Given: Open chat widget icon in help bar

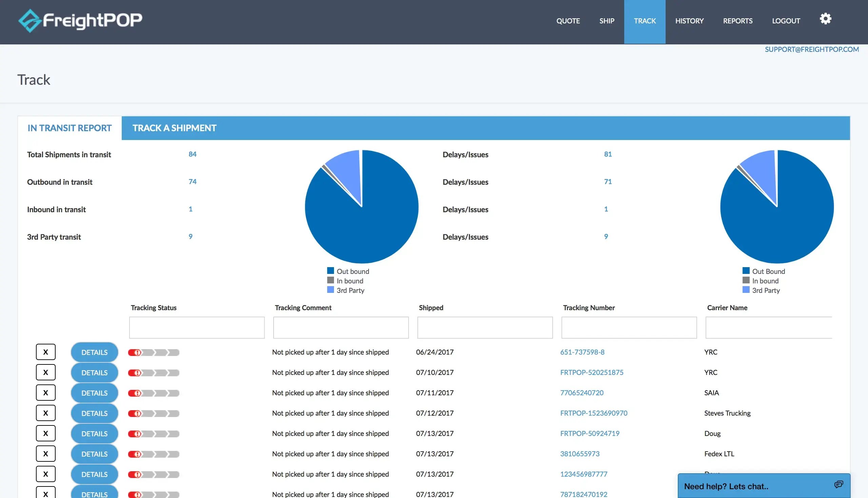Looking at the screenshot, I should [838, 484].
